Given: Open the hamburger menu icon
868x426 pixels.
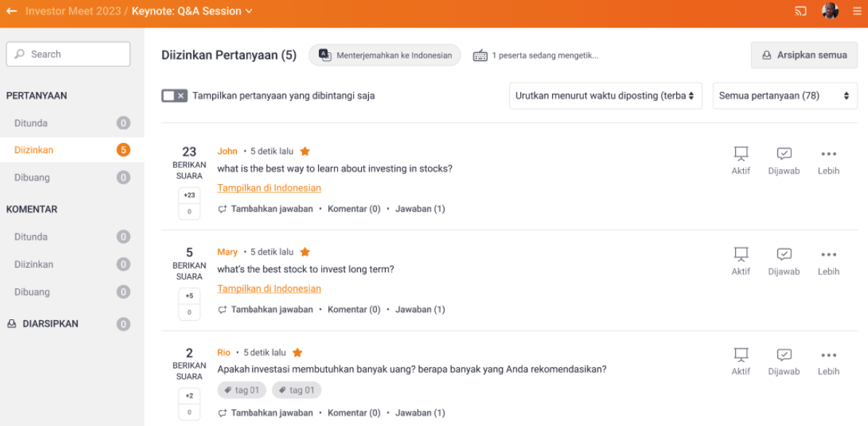Looking at the screenshot, I should pos(858,11).
